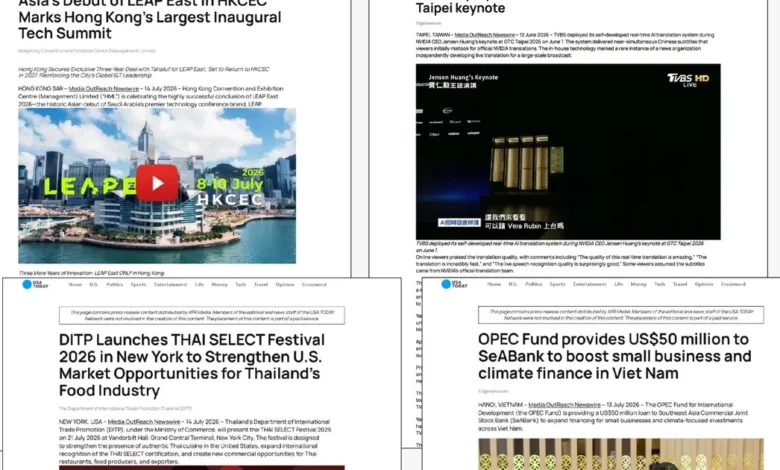
Task: Open Life section on OPEC Fund page
Action: (x=618, y=284)
